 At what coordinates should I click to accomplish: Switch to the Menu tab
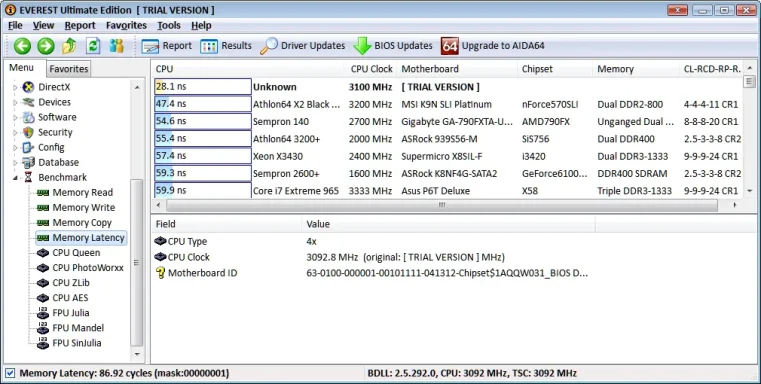[22, 68]
